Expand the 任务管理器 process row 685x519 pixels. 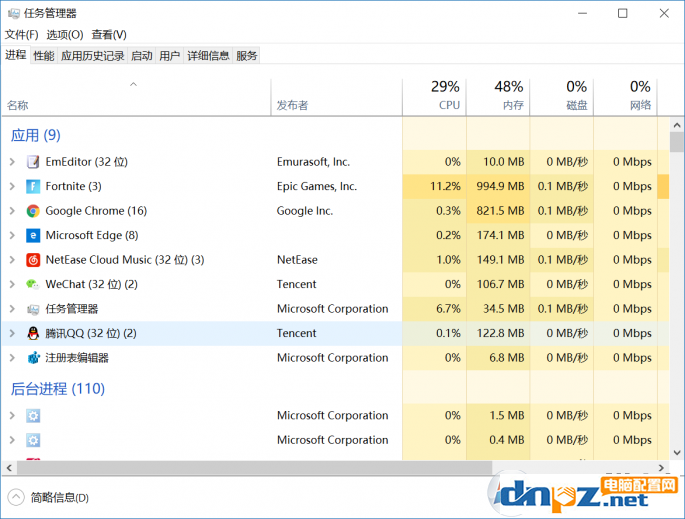point(12,309)
